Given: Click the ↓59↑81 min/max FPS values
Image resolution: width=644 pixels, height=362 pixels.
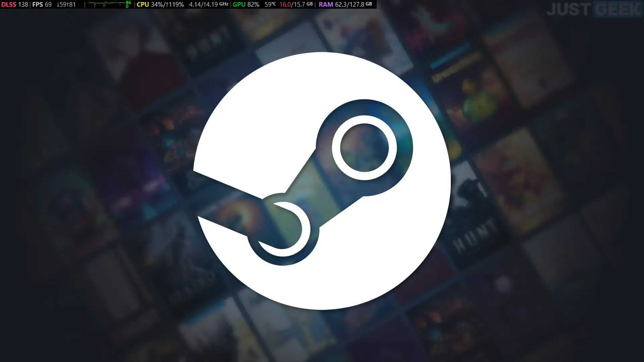Looking at the screenshot, I should pos(66,4).
